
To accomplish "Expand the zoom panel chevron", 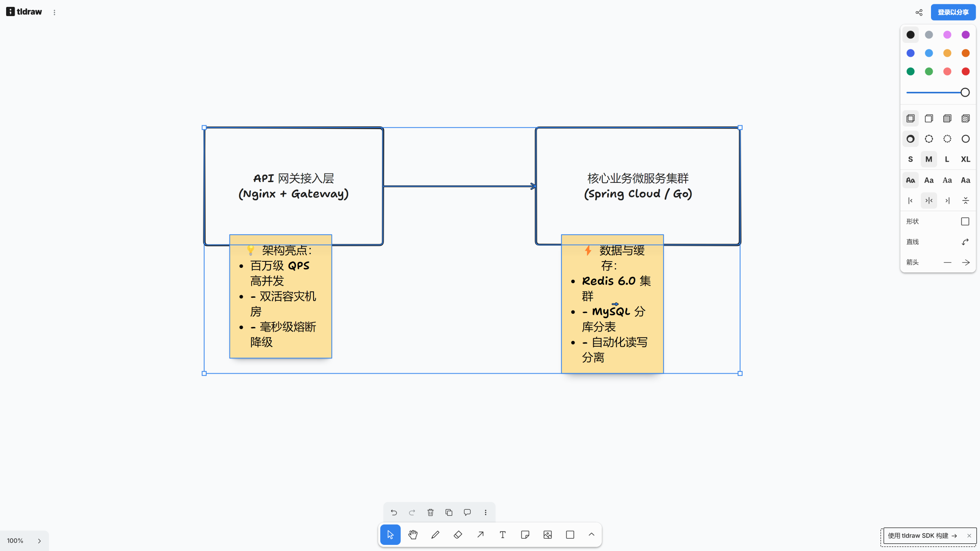I will [39, 541].
